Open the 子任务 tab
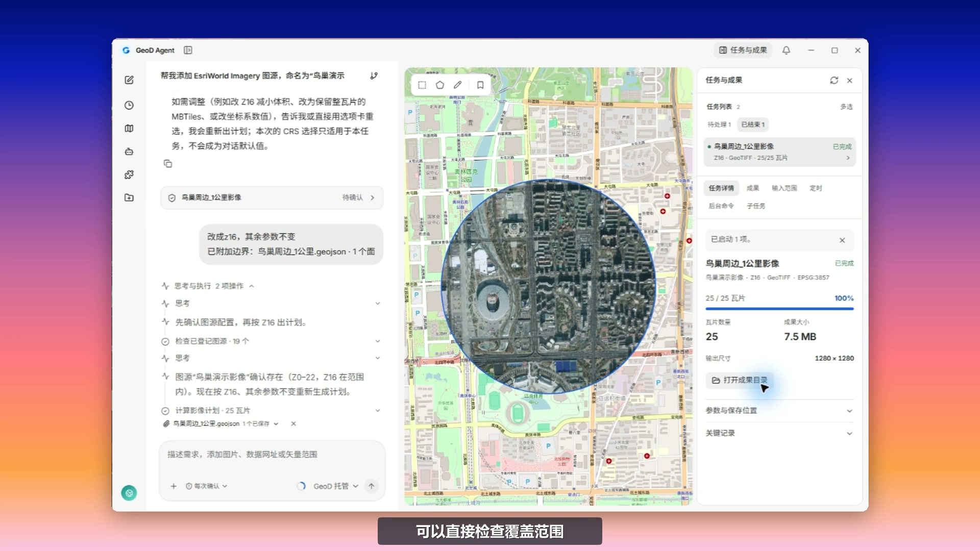980x551 pixels. [x=756, y=206]
